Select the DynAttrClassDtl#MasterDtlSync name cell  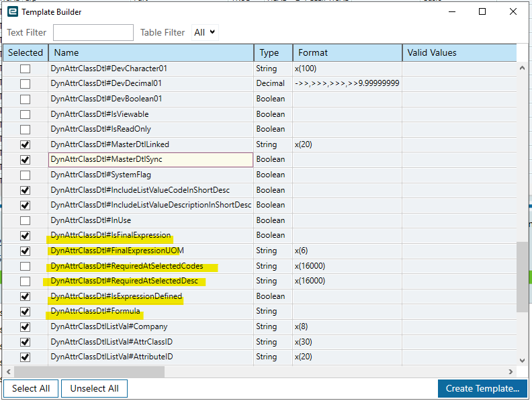(x=151, y=159)
